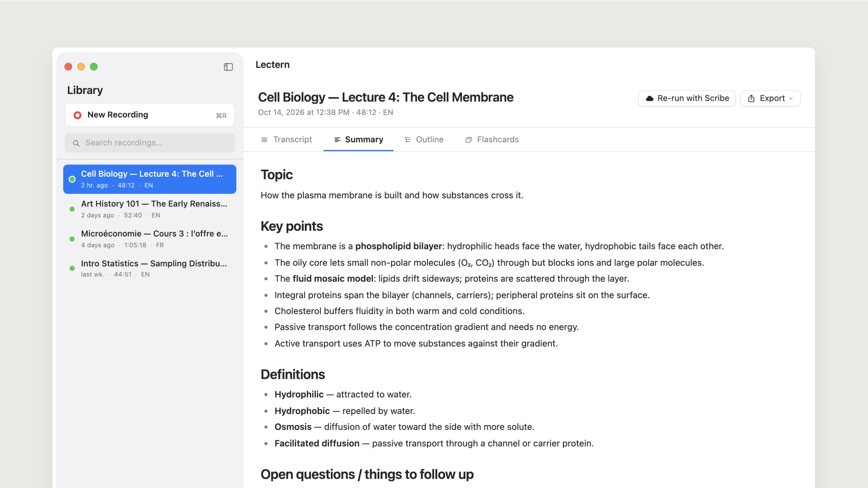This screenshot has height=488, width=868.
Task: Click the cloud icon on Re-run with Scribe
Action: (649, 98)
